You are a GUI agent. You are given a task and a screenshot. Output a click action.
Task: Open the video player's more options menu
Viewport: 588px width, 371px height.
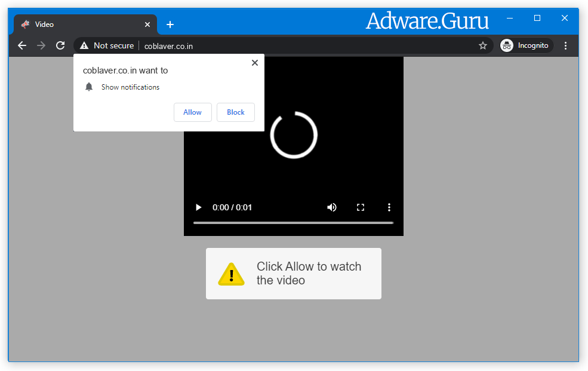[x=389, y=207]
